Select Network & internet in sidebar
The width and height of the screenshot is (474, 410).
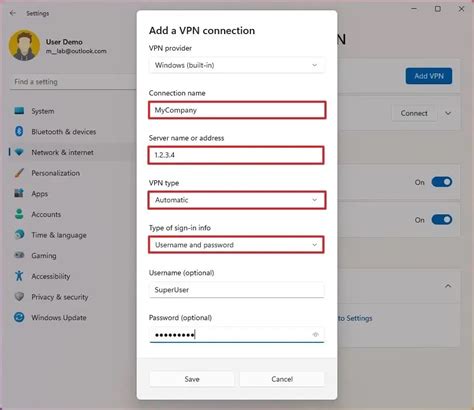[x=62, y=152]
